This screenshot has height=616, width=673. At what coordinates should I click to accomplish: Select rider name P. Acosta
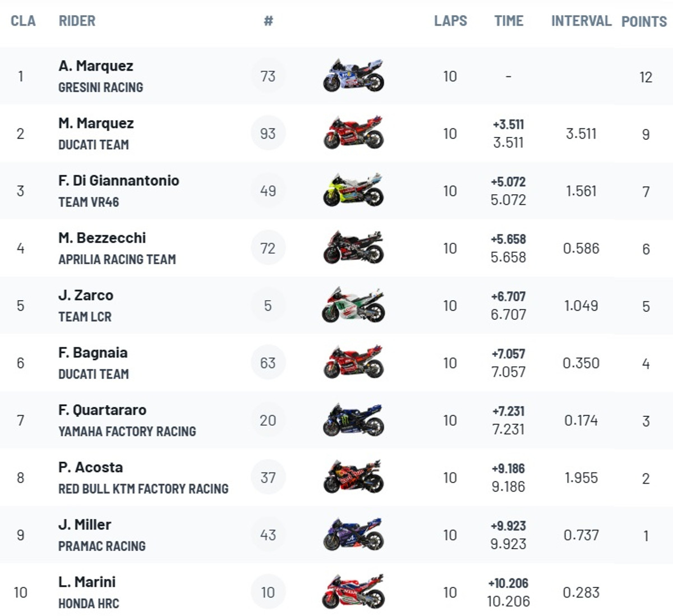coord(90,467)
